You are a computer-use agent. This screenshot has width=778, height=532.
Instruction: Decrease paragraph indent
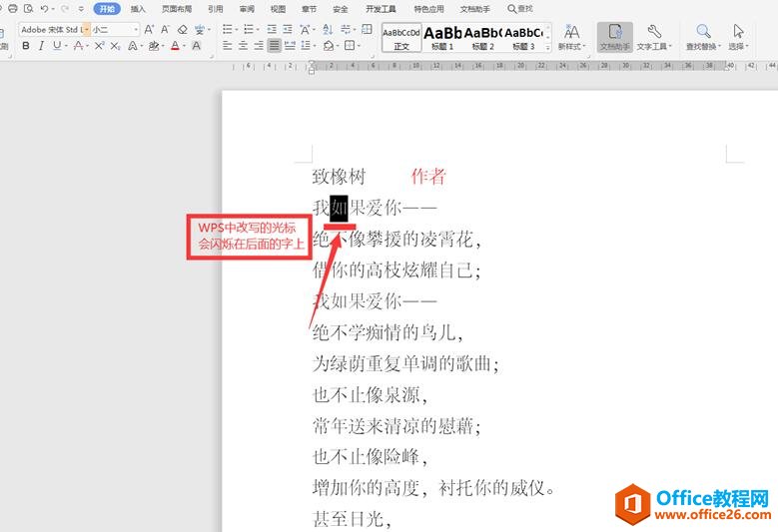tap(272, 30)
